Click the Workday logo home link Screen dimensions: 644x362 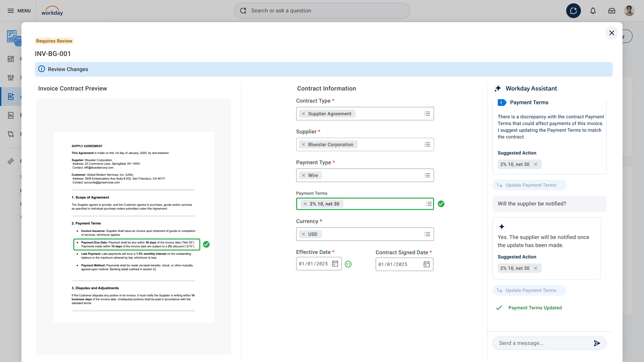[x=52, y=11]
